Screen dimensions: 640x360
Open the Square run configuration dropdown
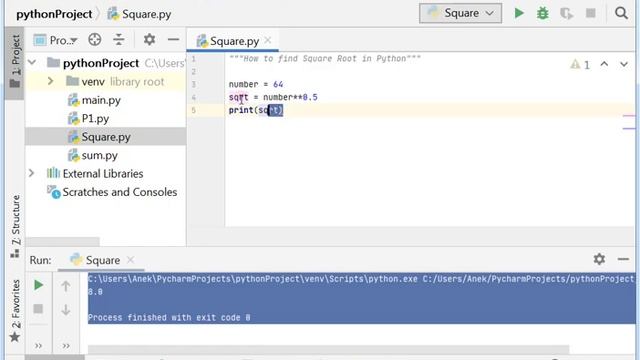(x=460, y=13)
